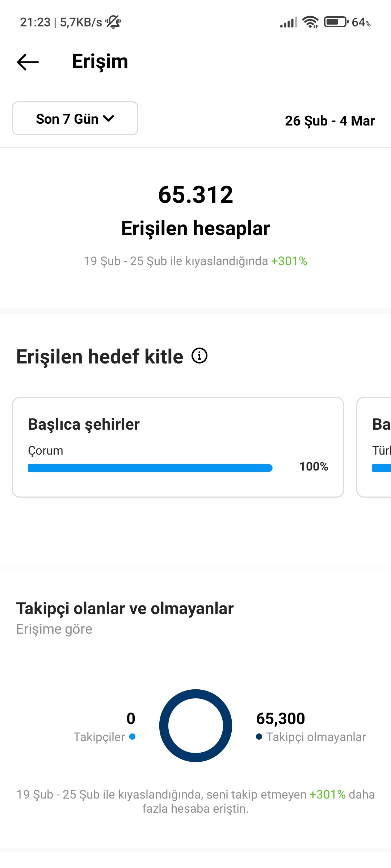Tap the light blue Takipçiler legend dot

[x=132, y=736]
